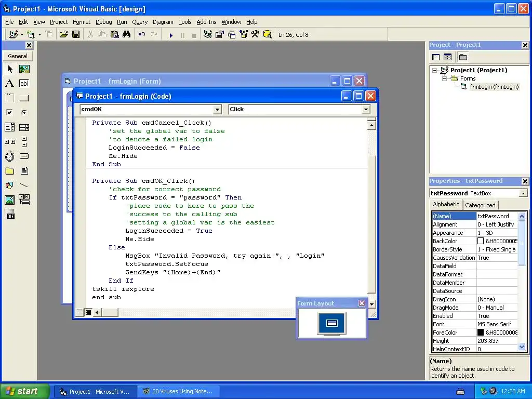Open the Toolbox toolbar icon
The height and width of the screenshot is (399, 532).
click(256, 35)
